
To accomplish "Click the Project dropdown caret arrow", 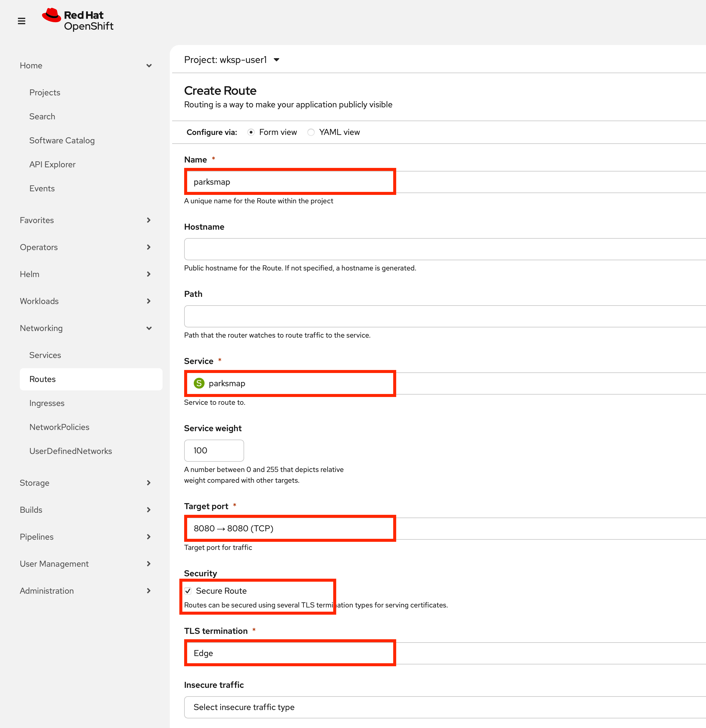I will click(x=277, y=60).
